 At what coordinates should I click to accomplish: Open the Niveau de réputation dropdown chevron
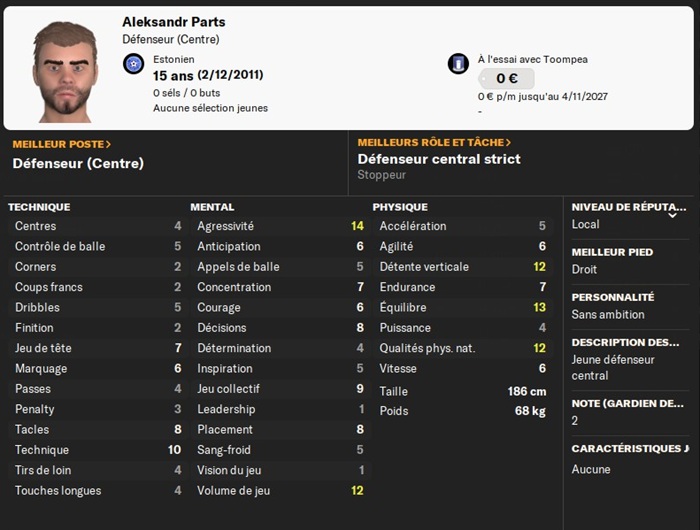pos(673,214)
